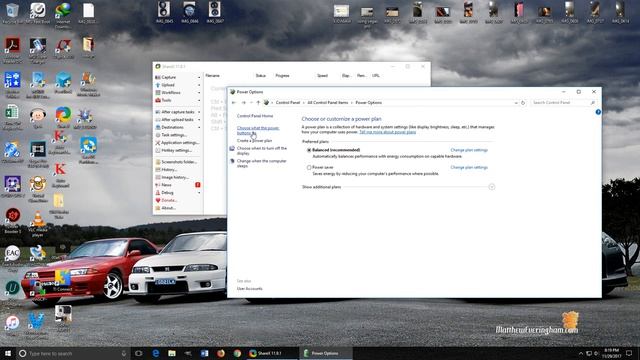Open Tell me more about power plans
Viewport: 640px width, 360px height.
(387, 132)
